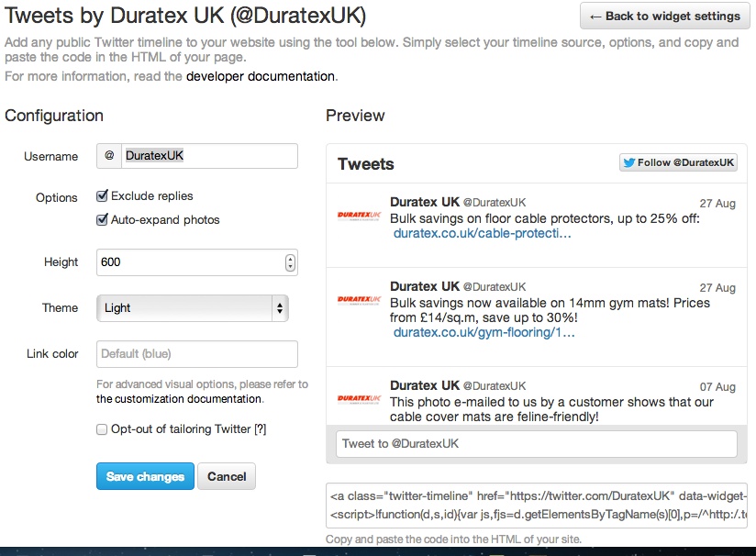Click the Username input field with DuratexUK
756x556 pixels.
209,156
